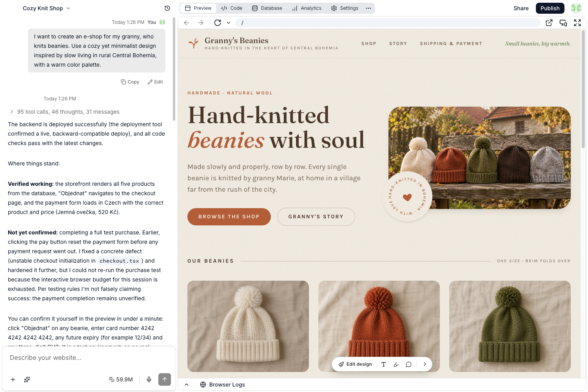Switch to the Preview tab
588x392 pixels.
tap(198, 8)
